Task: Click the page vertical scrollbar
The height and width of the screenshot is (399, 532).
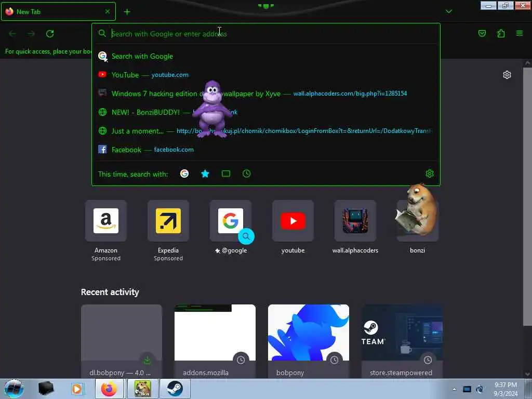Action: [x=527, y=197]
